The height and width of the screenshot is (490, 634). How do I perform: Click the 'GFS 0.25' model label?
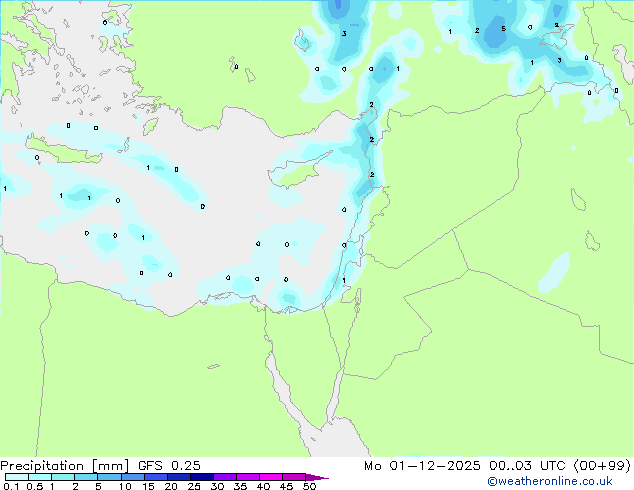click(169, 466)
